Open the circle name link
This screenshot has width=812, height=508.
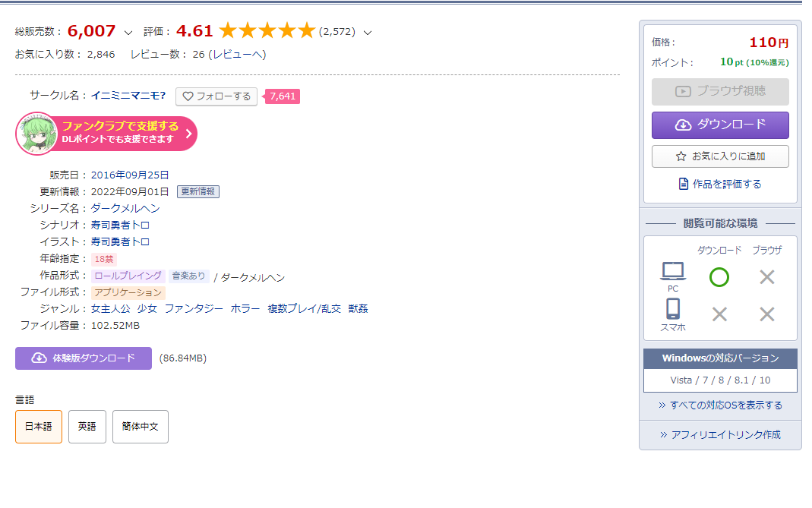[x=128, y=96]
